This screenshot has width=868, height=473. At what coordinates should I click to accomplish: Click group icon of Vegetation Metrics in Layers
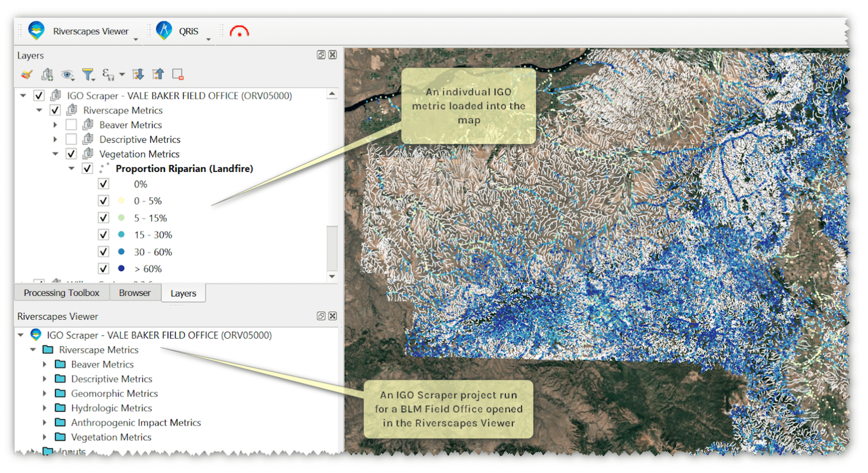[x=89, y=153]
